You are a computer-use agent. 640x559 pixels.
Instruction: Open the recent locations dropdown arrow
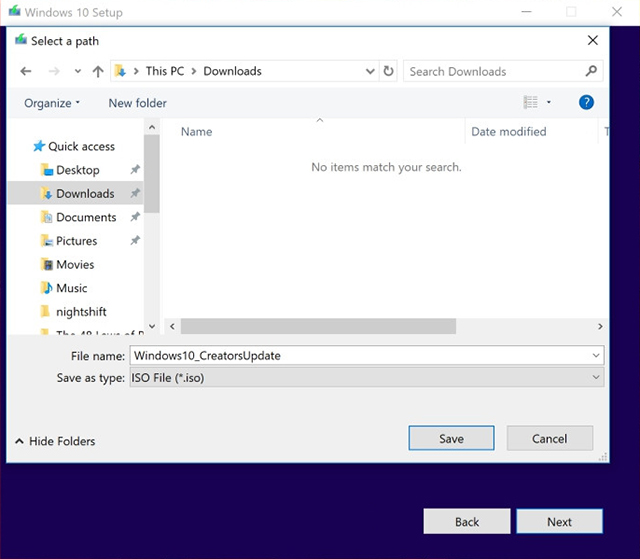click(x=78, y=71)
